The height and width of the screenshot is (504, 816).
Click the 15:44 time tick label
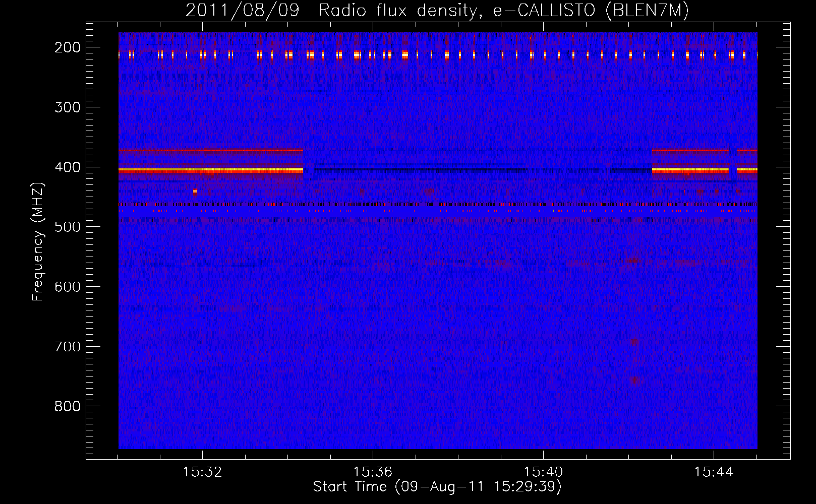[714, 472]
